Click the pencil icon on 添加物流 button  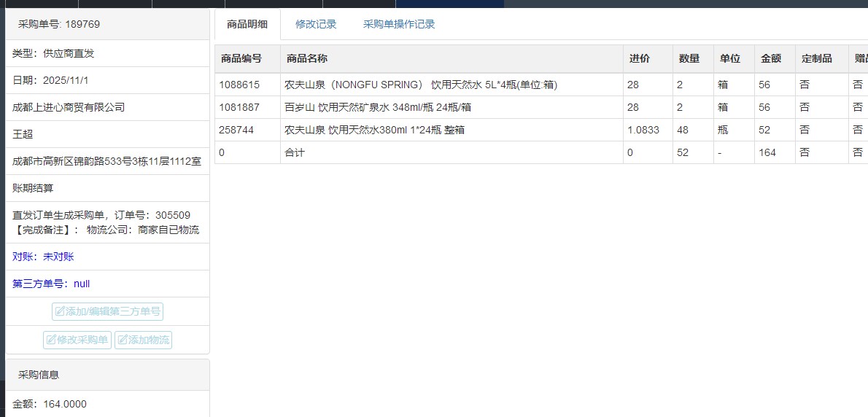click(x=123, y=340)
